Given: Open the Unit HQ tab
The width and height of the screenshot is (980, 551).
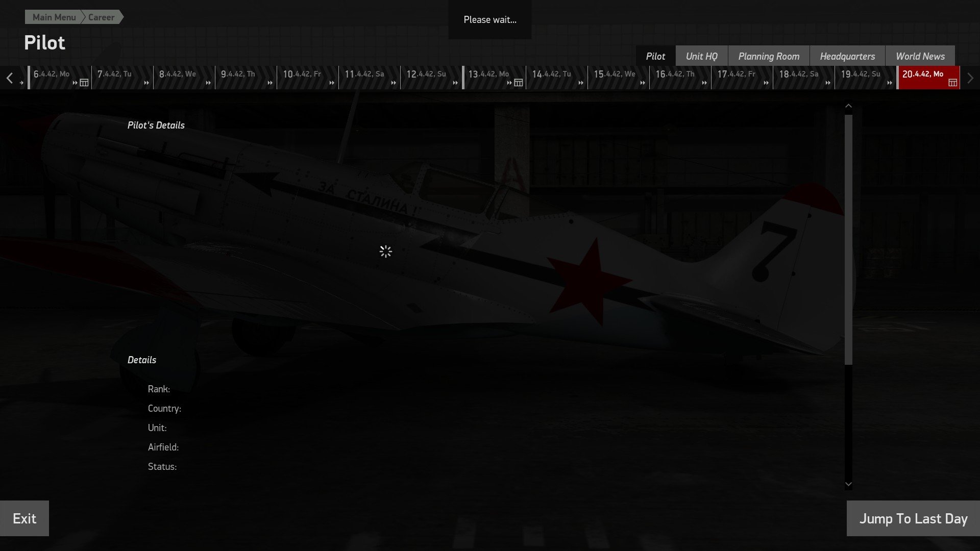Looking at the screenshot, I should click(701, 56).
